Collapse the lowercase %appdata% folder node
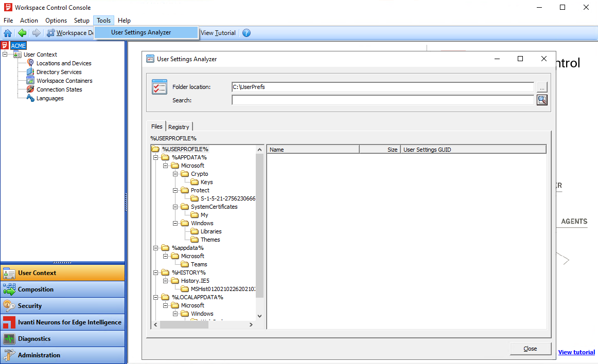 tap(155, 248)
